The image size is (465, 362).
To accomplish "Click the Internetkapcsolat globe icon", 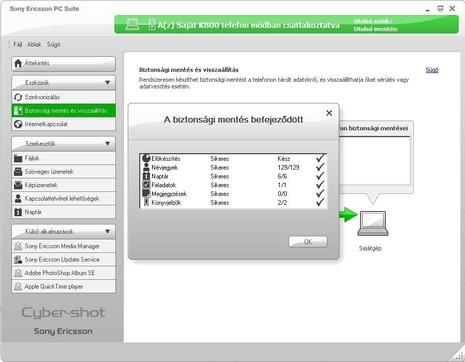I will 18,124.
